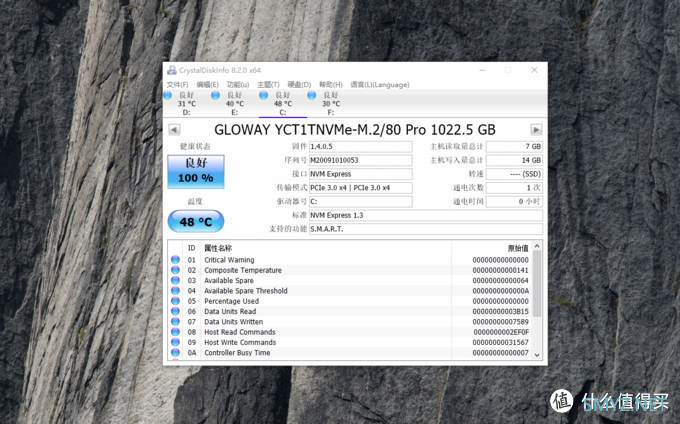The width and height of the screenshot is (680, 424).
Task: Select the Critical Warning row
Action: pyautogui.click(x=350, y=260)
